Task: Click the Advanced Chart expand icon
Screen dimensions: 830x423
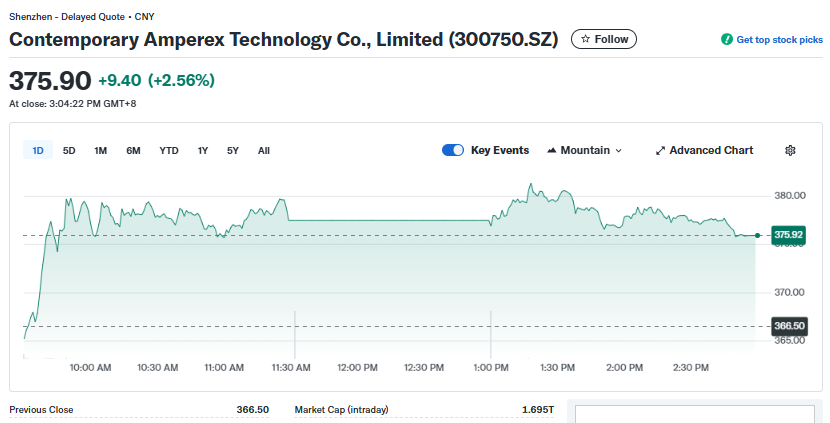Action: pos(660,151)
